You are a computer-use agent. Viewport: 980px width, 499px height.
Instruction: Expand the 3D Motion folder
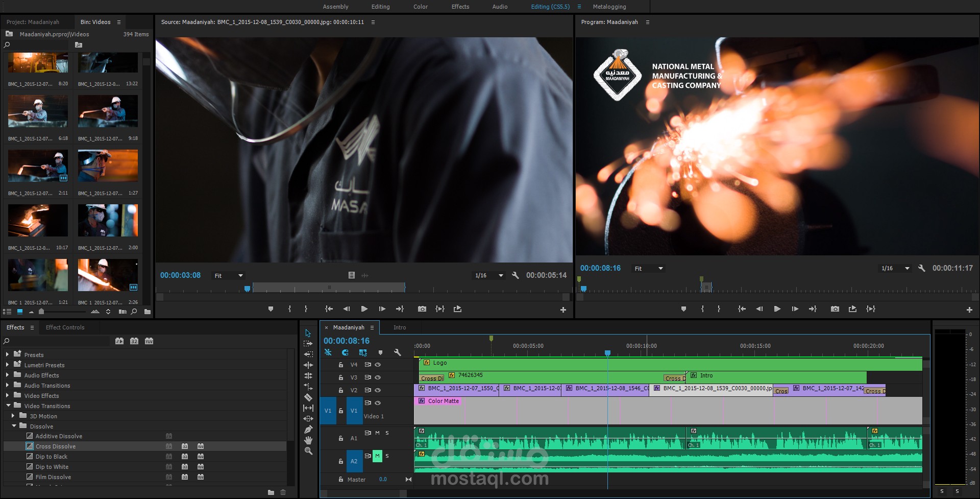13,416
